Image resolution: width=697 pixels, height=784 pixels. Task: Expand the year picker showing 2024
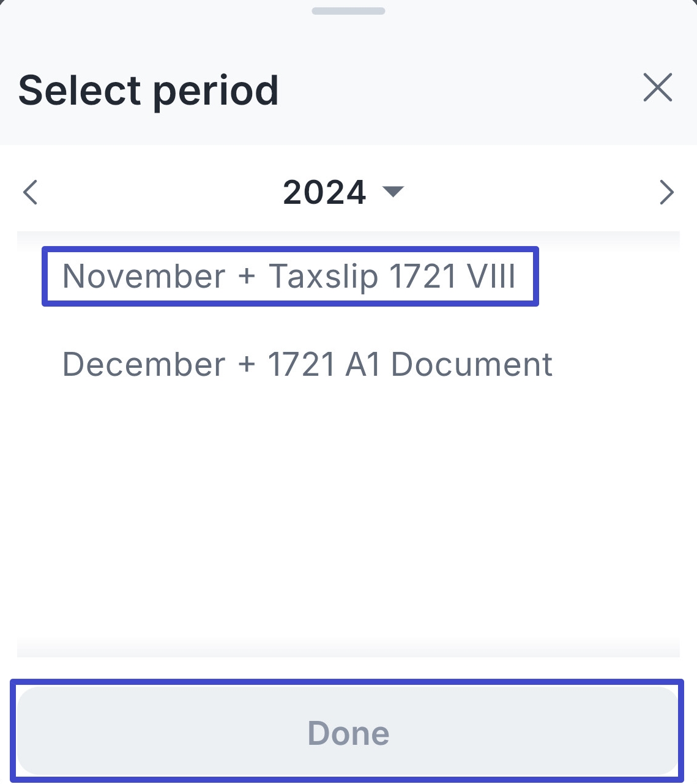[x=343, y=192]
